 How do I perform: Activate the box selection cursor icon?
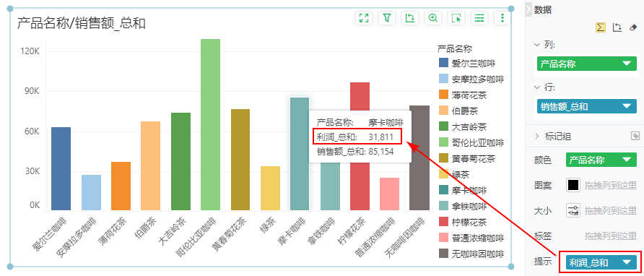[456, 17]
